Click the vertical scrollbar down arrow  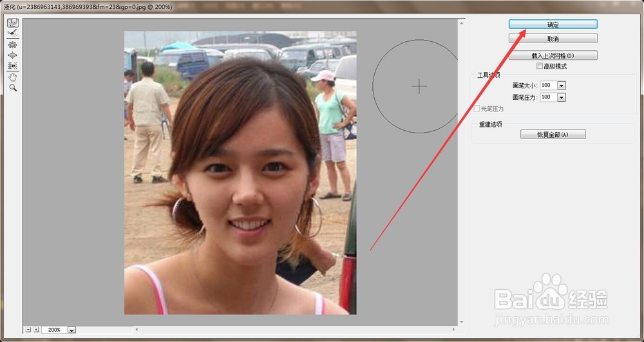[461, 322]
